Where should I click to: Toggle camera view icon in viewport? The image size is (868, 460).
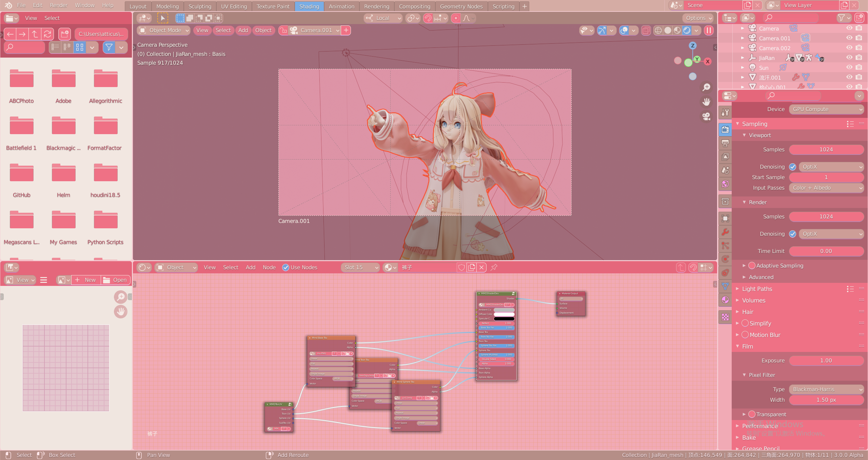(x=706, y=117)
